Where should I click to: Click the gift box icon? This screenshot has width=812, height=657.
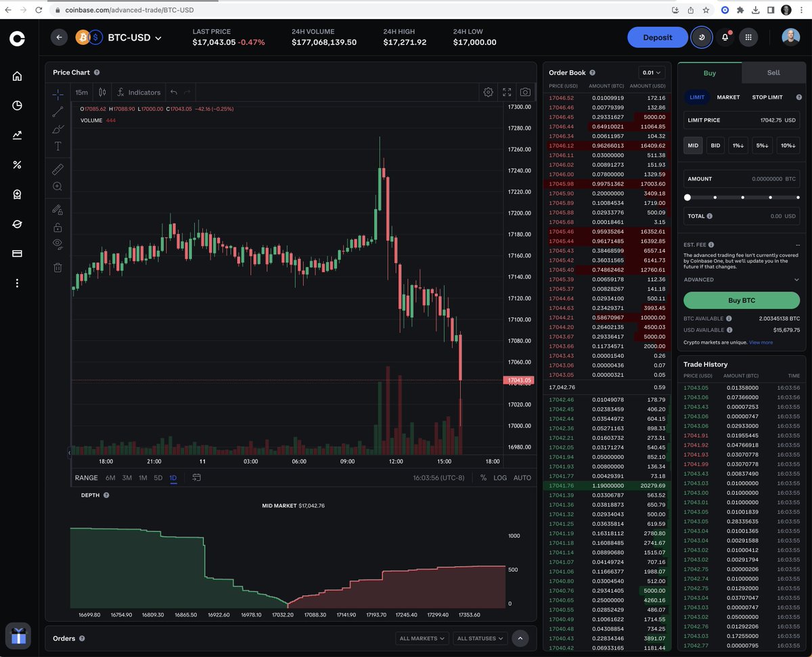click(18, 636)
